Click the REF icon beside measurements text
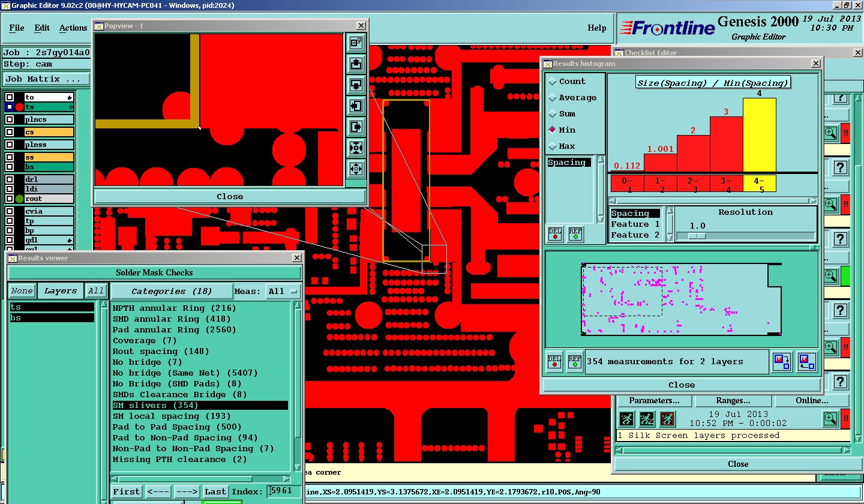 tap(574, 362)
